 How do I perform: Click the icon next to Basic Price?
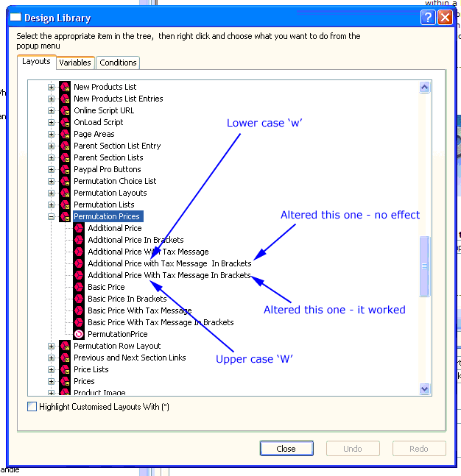click(x=79, y=287)
